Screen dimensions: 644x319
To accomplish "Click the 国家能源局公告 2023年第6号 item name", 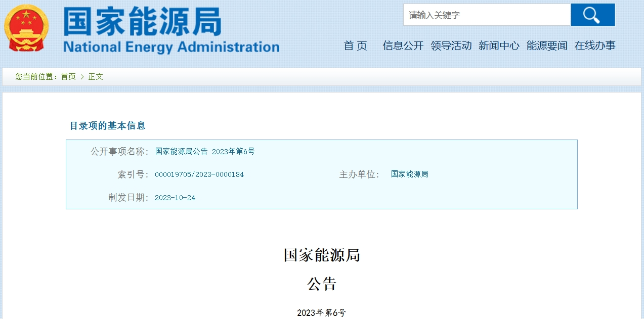I will [x=205, y=151].
